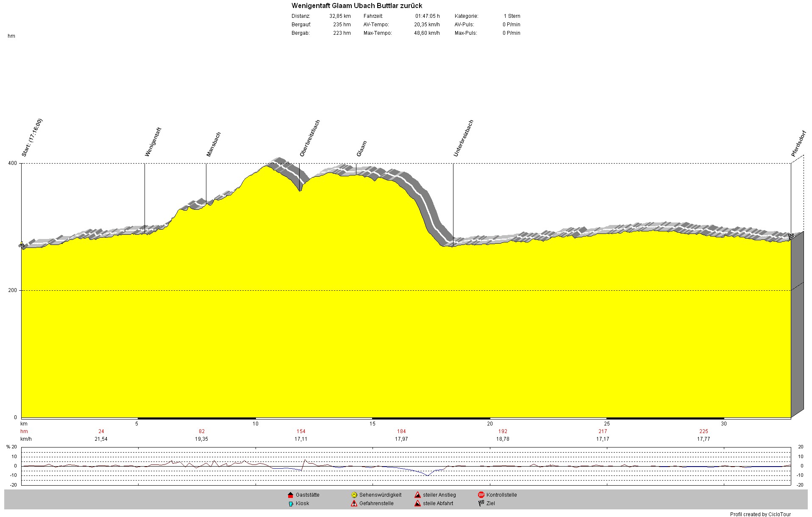Click the Profil created by CicloTour text
812x517 pixels.
760,514
